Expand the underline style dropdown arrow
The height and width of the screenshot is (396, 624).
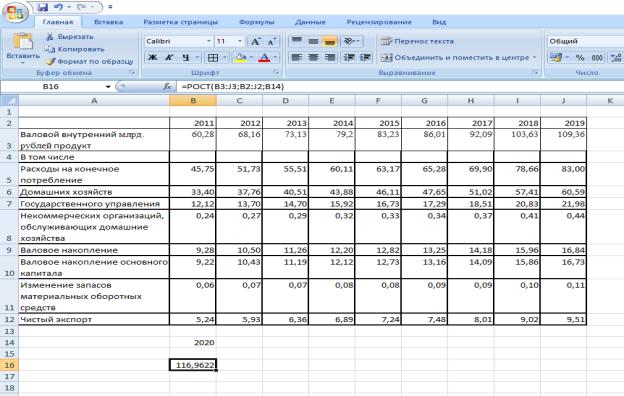coord(197,58)
